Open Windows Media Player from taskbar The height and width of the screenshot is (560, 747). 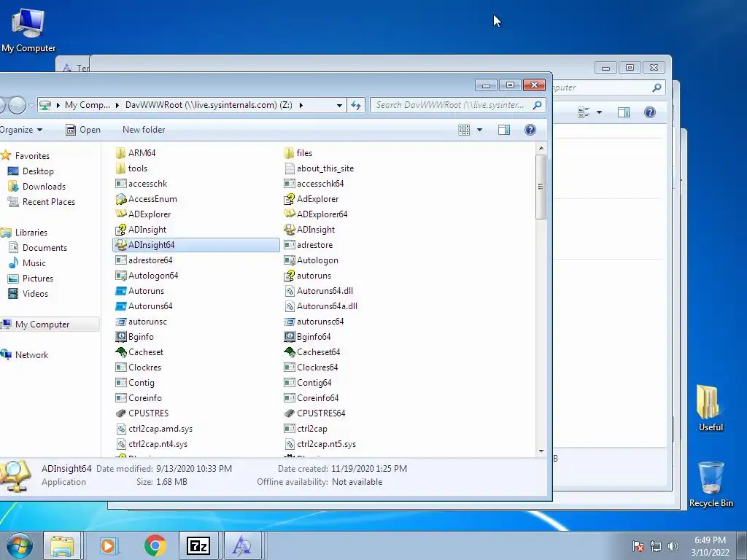coord(108,545)
